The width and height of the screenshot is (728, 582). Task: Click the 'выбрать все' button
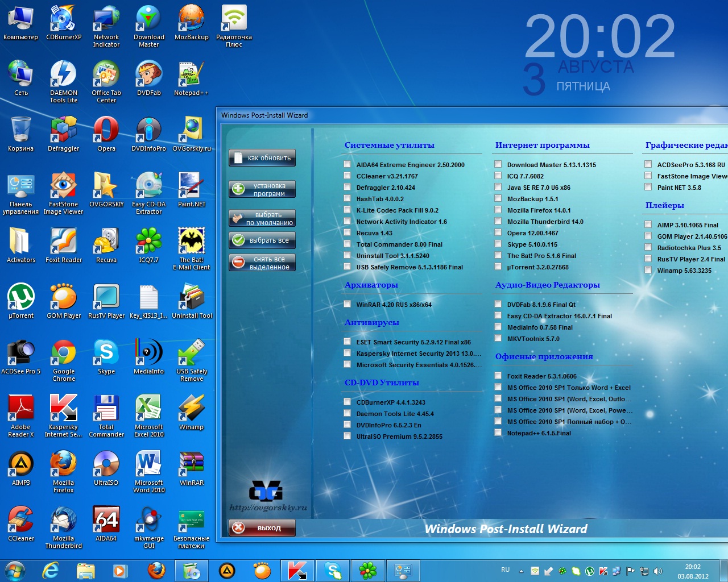pyautogui.click(x=262, y=240)
